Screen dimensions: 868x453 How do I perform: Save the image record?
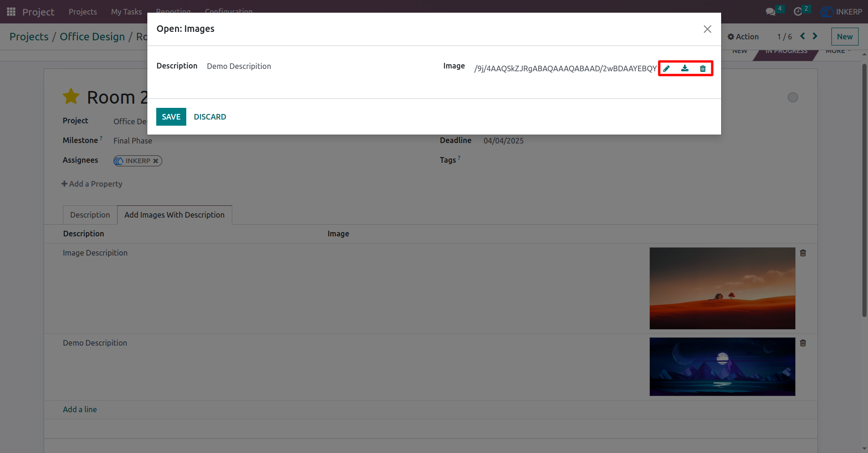click(171, 117)
